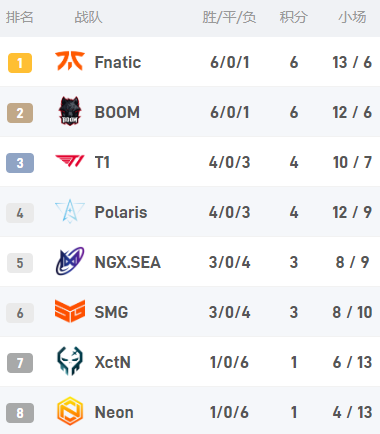Select the Neon 1/0/6 record cell
The width and height of the screenshot is (380, 434).
tap(229, 412)
